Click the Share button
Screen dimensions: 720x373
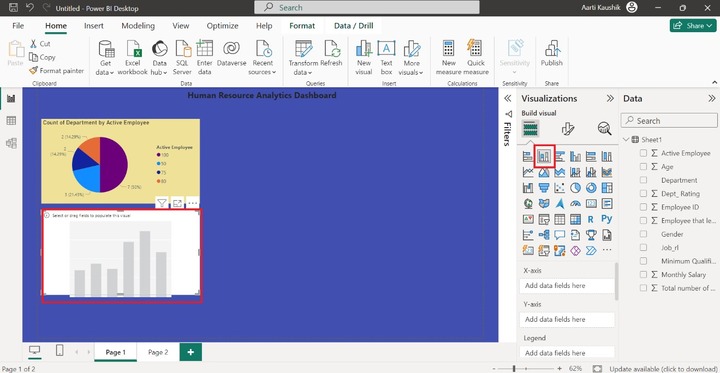(693, 26)
